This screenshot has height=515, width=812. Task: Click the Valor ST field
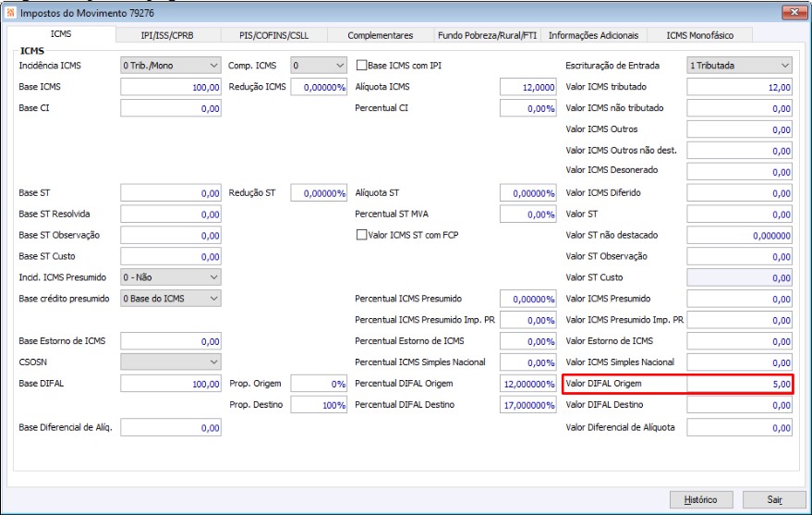(x=740, y=214)
